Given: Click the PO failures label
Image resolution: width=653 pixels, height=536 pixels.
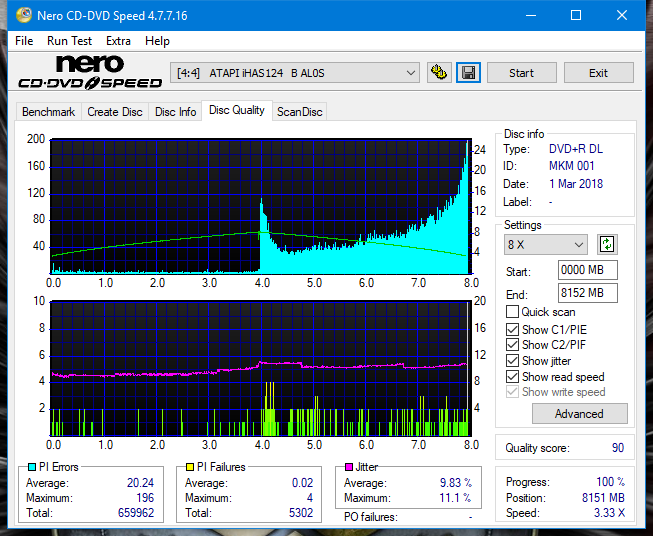Looking at the screenshot, I should 371,517.
